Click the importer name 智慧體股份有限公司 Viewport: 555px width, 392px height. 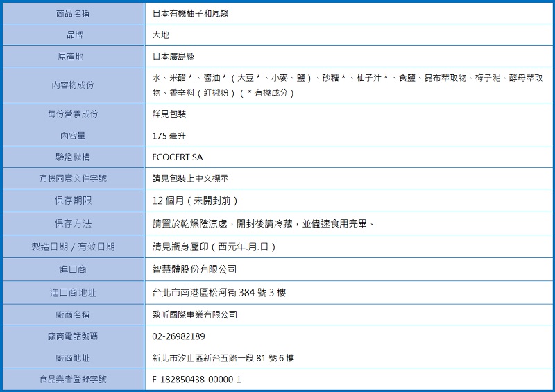coord(195,269)
